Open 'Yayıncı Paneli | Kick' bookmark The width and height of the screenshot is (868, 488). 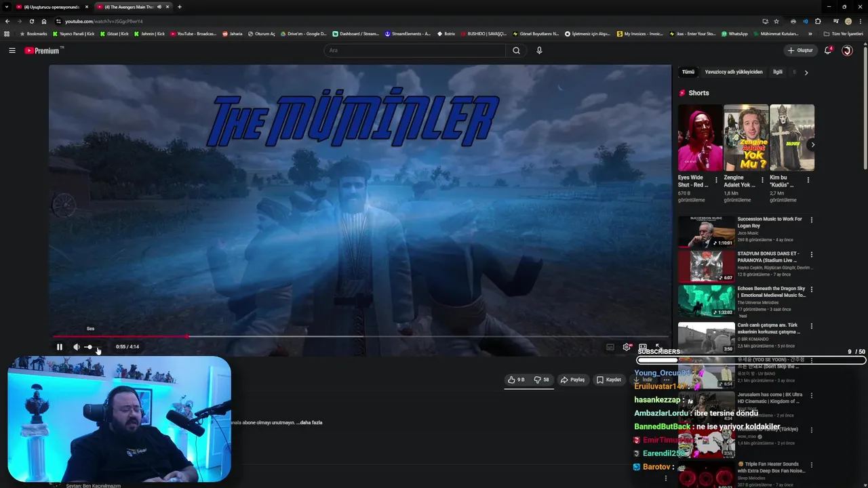click(x=73, y=33)
